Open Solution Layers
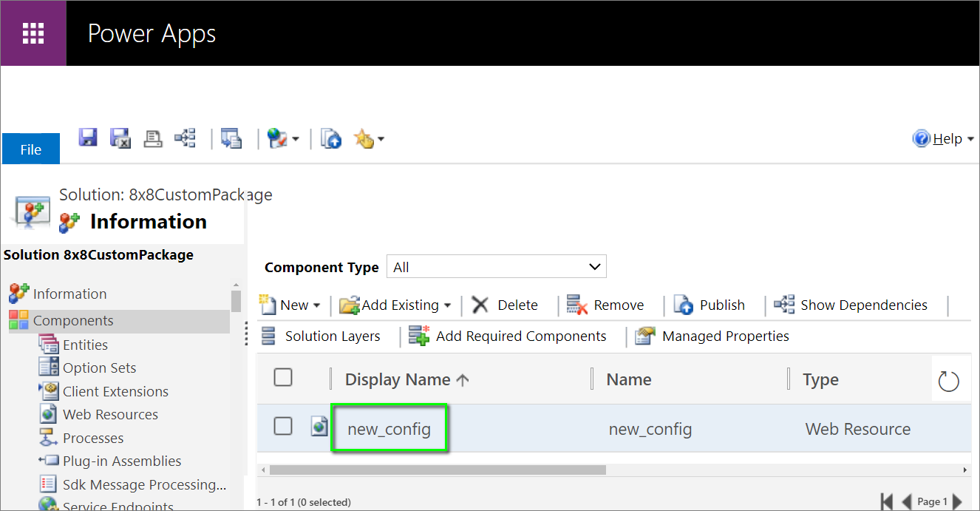 coord(320,336)
